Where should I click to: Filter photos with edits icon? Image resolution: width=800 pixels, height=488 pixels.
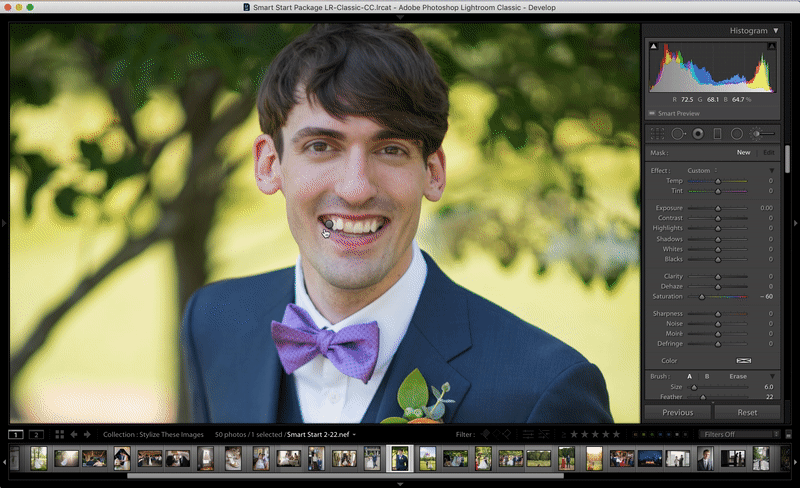[x=528, y=434]
